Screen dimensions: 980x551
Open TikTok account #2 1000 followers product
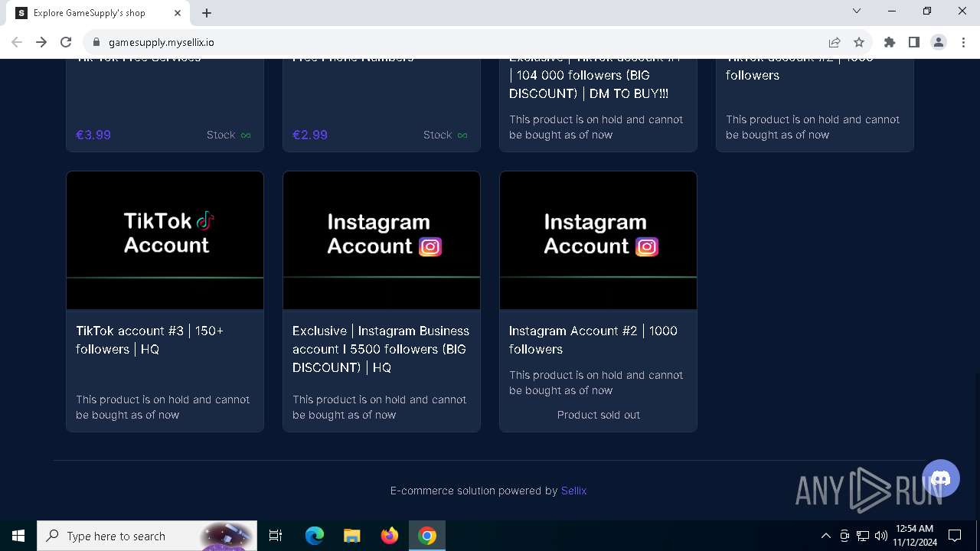pyautogui.click(x=815, y=105)
